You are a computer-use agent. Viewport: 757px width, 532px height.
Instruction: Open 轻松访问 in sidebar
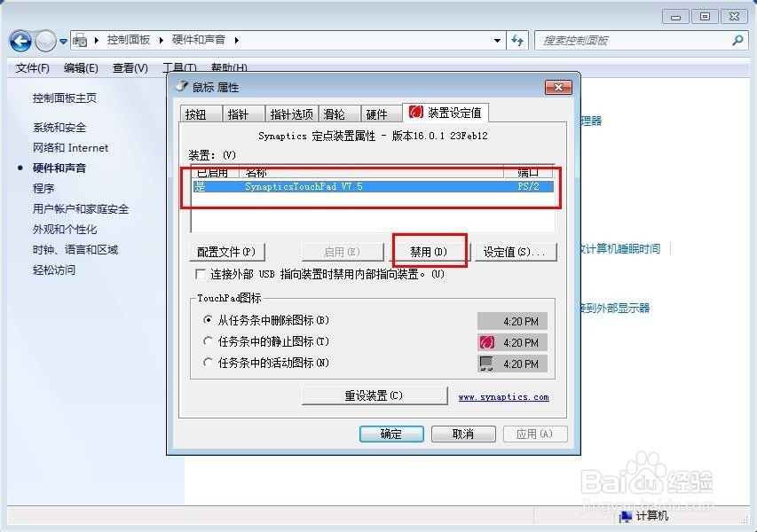click(x=53, y=270)
